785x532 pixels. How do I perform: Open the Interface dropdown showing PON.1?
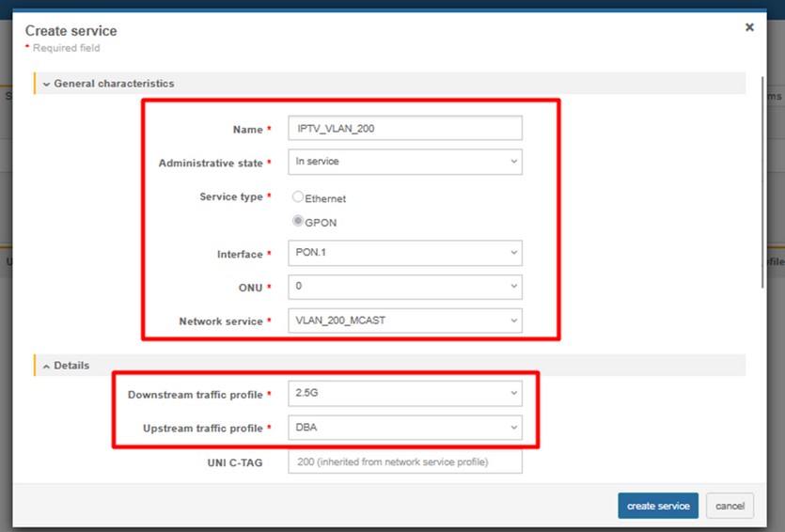tap(404, 253)
